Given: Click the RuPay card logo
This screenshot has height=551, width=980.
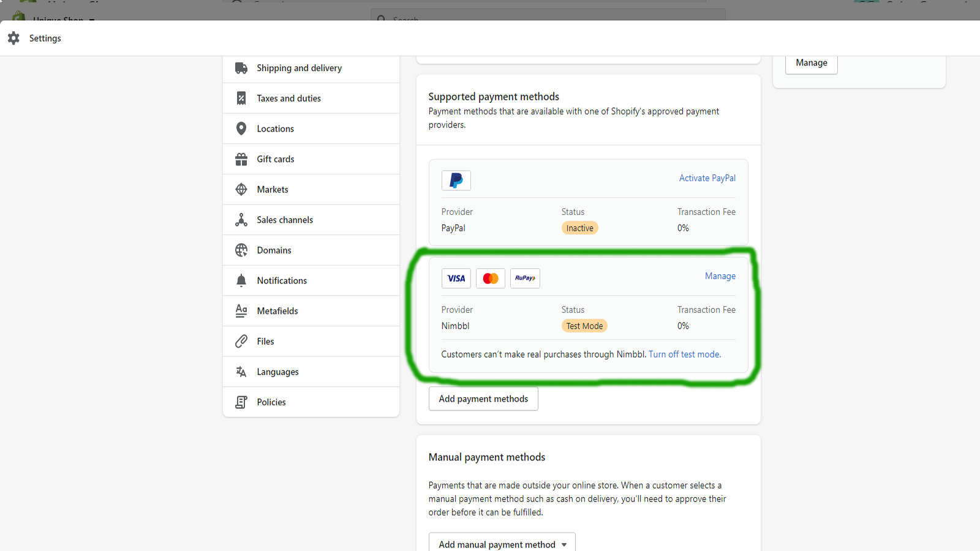Looking at the screenshot, I should click(x=525, y=279).
